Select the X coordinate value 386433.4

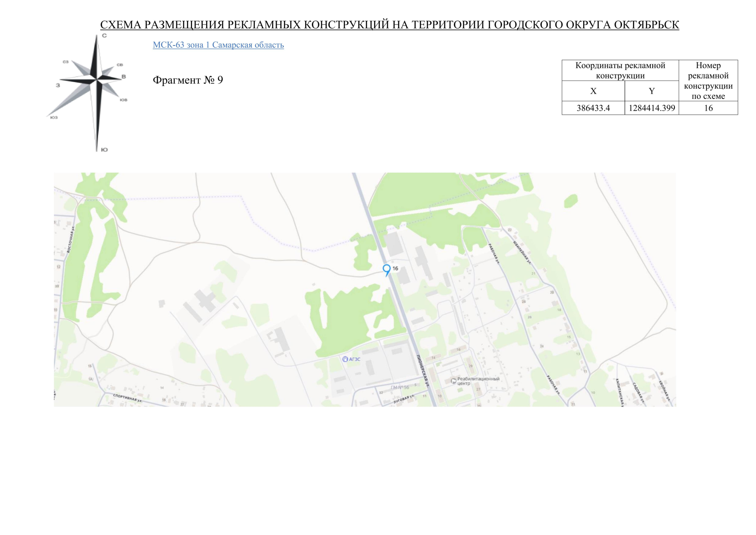(593, 108)
